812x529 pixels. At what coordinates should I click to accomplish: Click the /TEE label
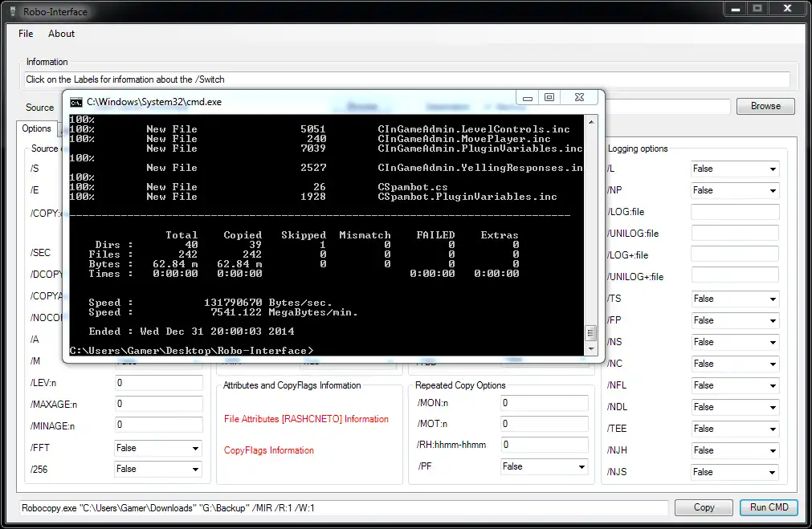click(x=617, y=429)
